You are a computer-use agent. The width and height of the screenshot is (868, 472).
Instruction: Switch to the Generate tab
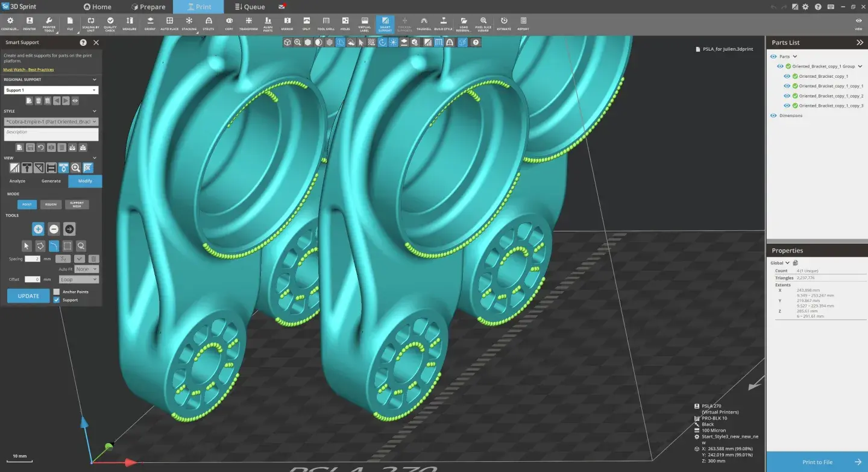51,181
